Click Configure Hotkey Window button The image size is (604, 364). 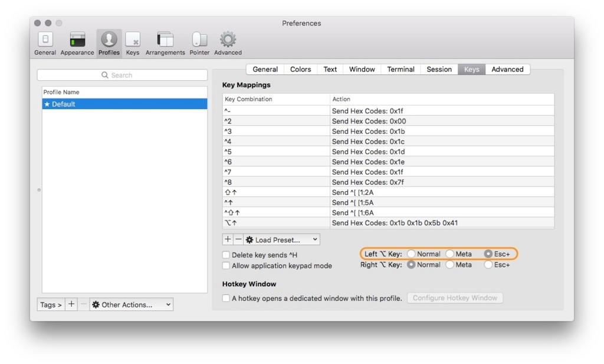pyautogui.click(x=455, y=298)
